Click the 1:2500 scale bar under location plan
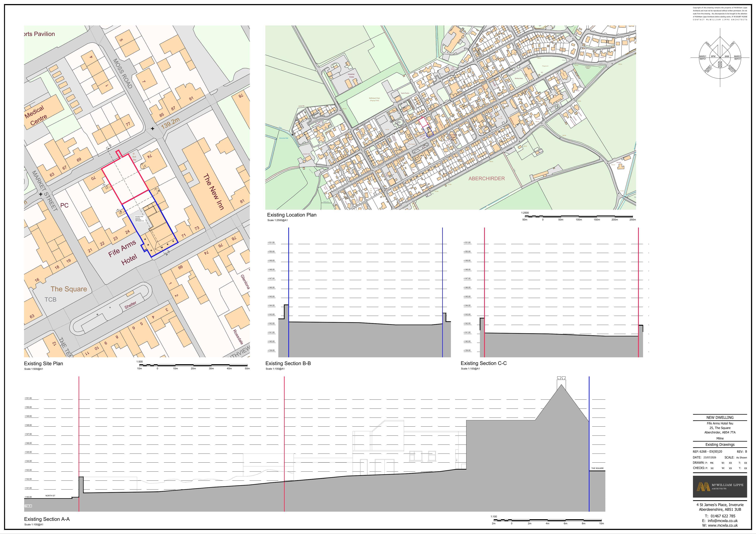Viewport: 756px width, 534px height. (578, 217)
